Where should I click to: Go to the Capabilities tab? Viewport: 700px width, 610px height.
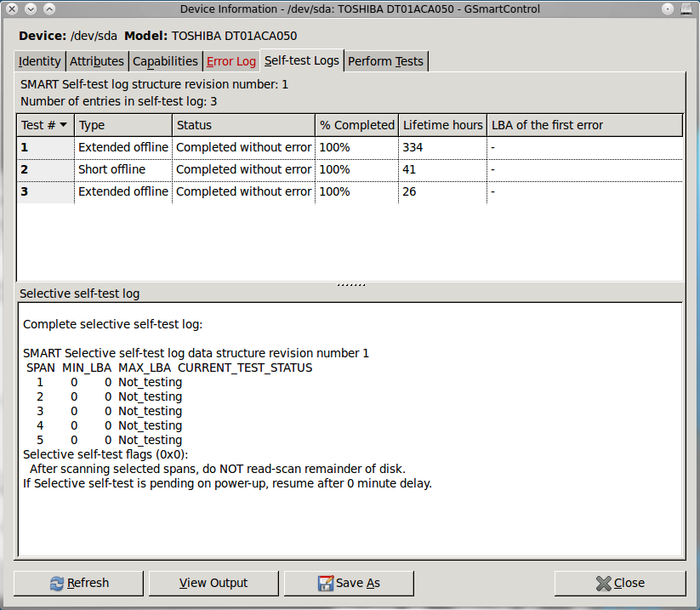165,61
